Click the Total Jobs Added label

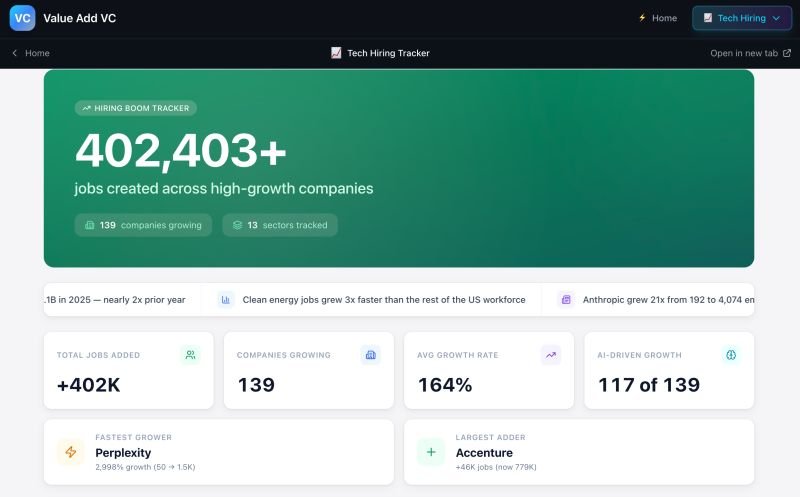(x=98, y=355)
